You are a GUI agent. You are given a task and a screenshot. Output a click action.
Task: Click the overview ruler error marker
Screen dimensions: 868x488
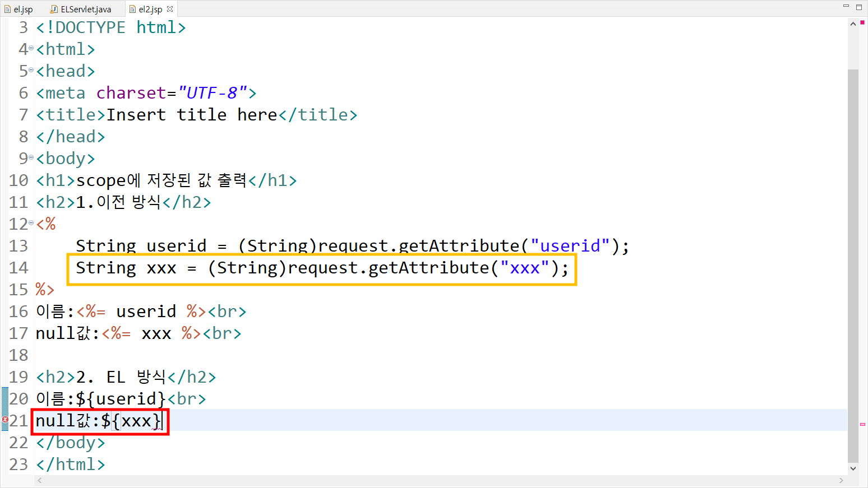(862, 424)
